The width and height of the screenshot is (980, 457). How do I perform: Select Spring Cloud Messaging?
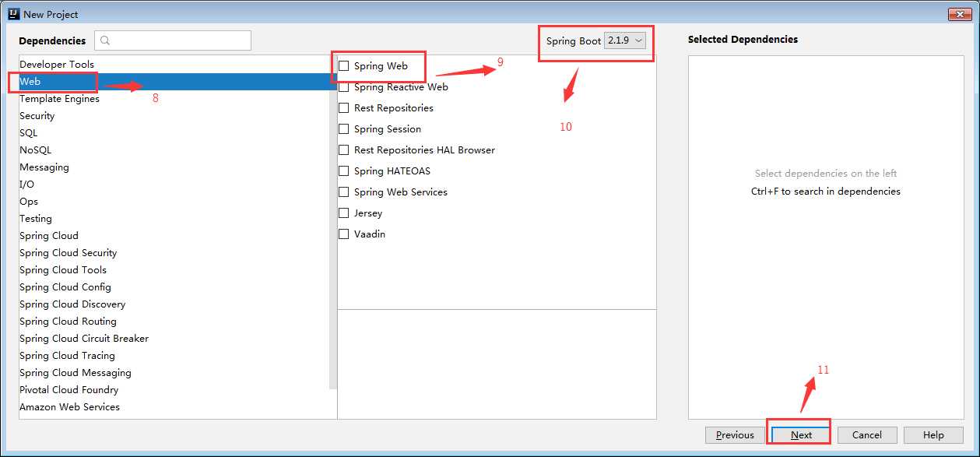pyautogui.click(x=174, y=373)
